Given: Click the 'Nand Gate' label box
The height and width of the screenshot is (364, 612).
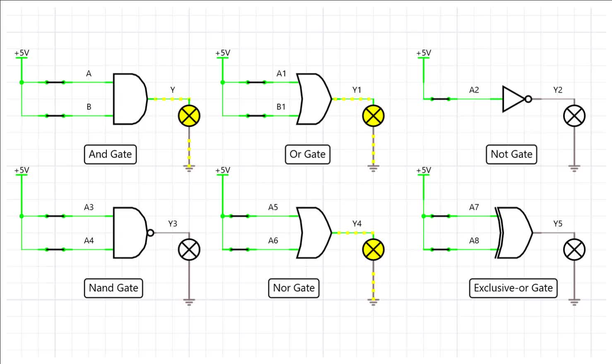Looking at the screenshot, I should pos(113,288).
